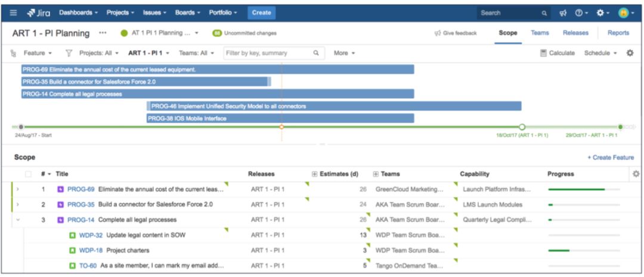644x277 pixels.
Task: Open the PROG-69 issue link
Action: click(81, 189)
